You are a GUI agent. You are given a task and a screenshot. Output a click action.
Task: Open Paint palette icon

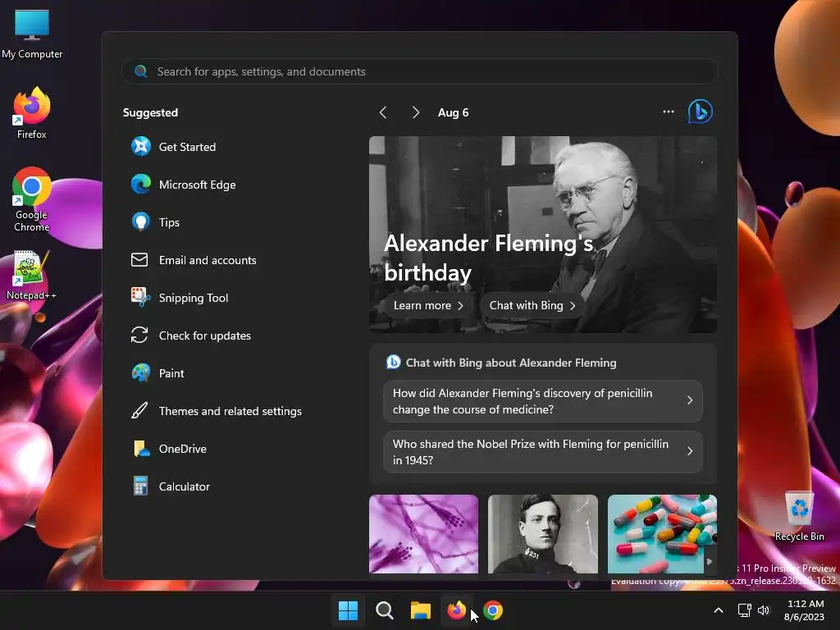141,373
